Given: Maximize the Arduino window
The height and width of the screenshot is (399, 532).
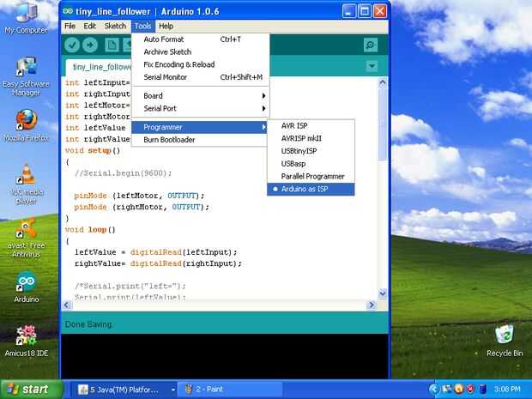Looking at the screenshot, I should (365, 11).
